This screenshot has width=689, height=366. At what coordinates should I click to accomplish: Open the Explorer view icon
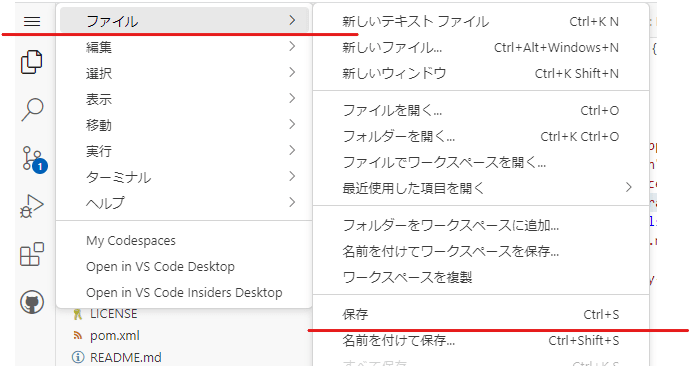click(32, 62)
